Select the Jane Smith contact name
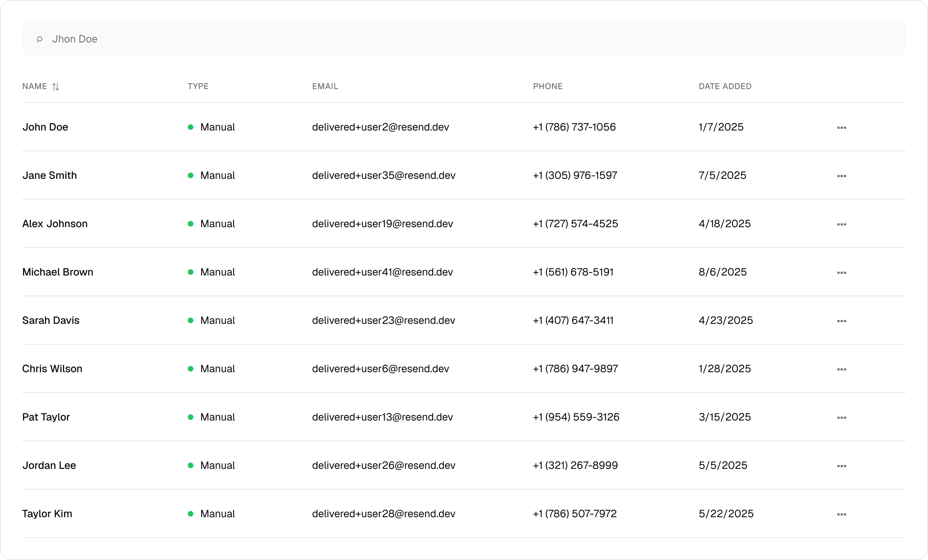928x560 pixels. 49,175
